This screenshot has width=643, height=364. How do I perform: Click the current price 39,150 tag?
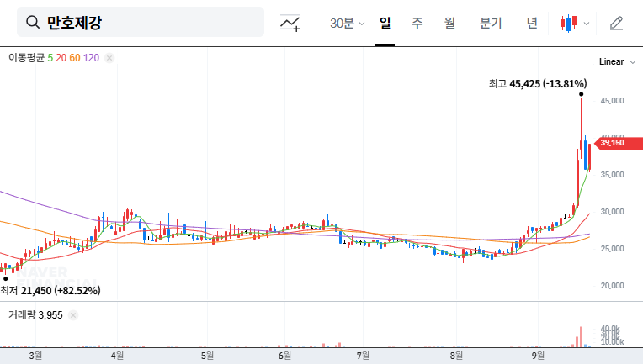click(619, 142)
